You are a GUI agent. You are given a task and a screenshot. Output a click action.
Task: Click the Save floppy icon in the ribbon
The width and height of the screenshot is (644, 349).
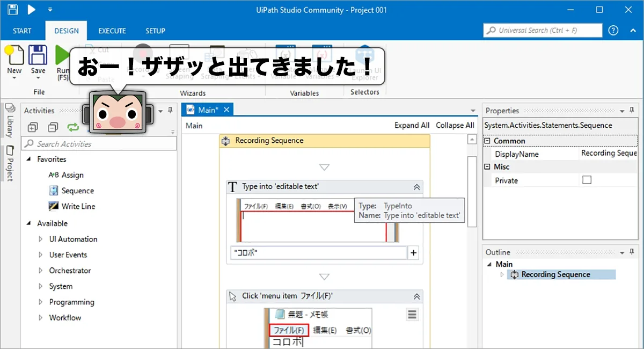(38, 56)
